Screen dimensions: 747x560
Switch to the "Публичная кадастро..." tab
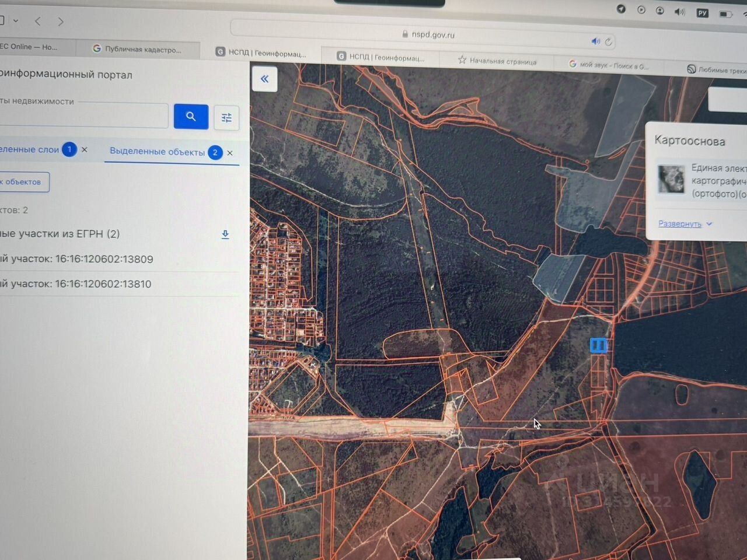(138, 50)
